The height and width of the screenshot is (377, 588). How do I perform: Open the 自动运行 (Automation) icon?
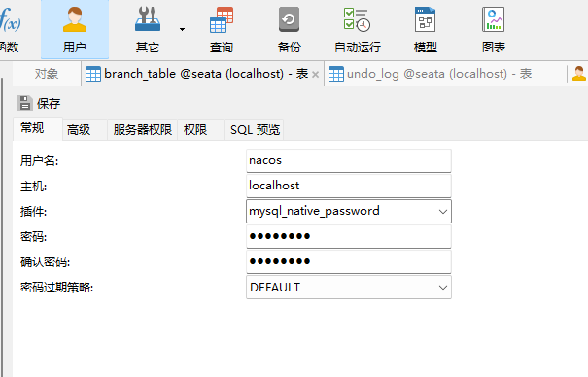point(358,30)
